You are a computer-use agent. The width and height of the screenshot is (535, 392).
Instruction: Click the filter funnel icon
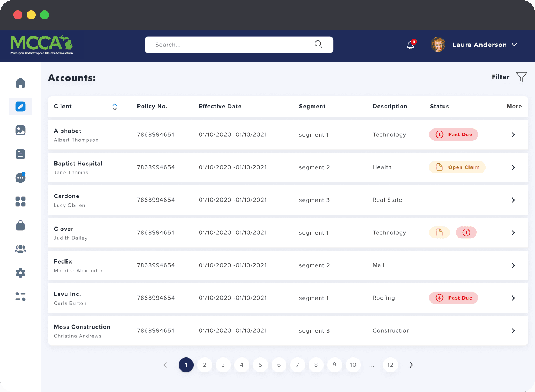522,77
